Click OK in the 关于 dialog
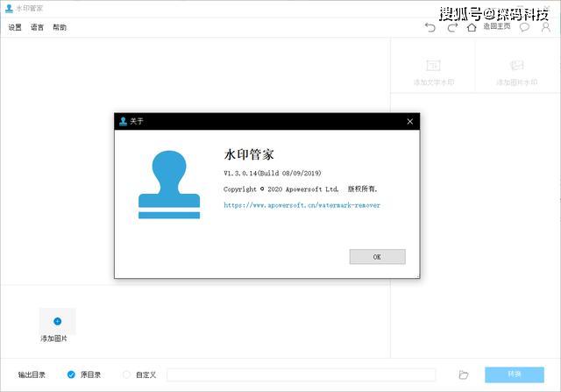The height and width of the screenshot is (392, 561). point(378,257)
